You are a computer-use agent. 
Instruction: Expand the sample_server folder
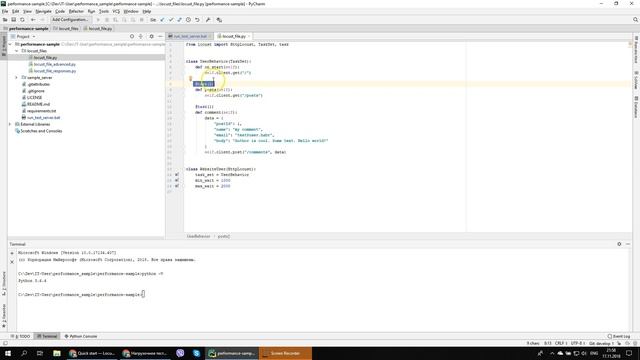pos(17,78)
